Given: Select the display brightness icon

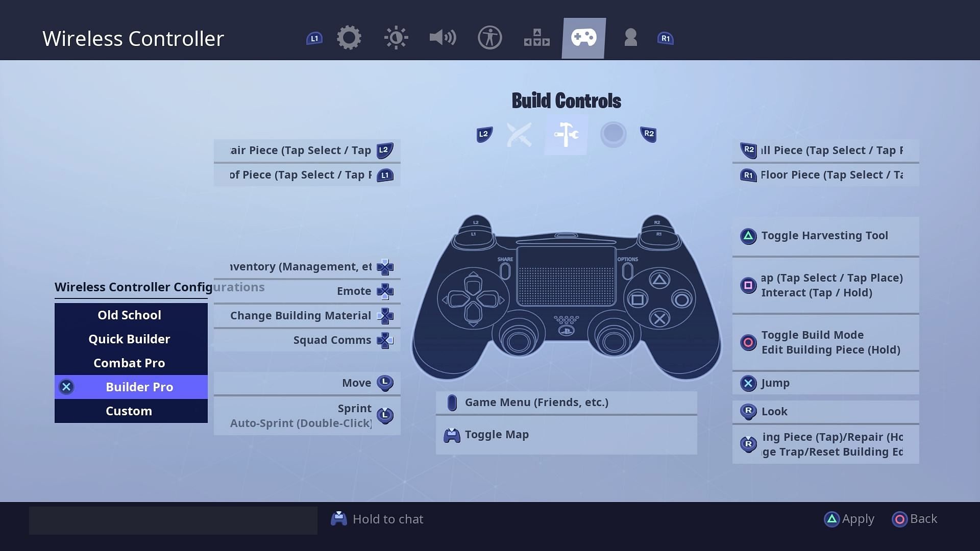Looking at the screenshot, I should coord(396,38).
